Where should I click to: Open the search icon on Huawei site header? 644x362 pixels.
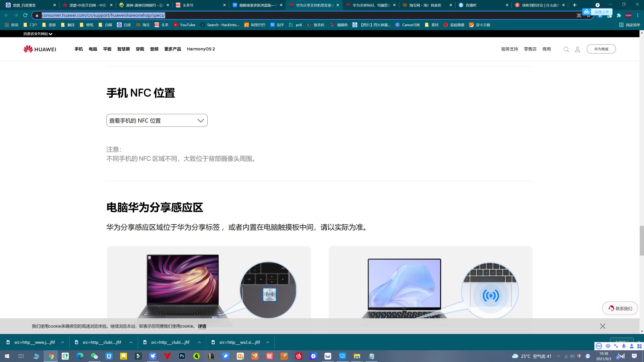coord(566,49)
